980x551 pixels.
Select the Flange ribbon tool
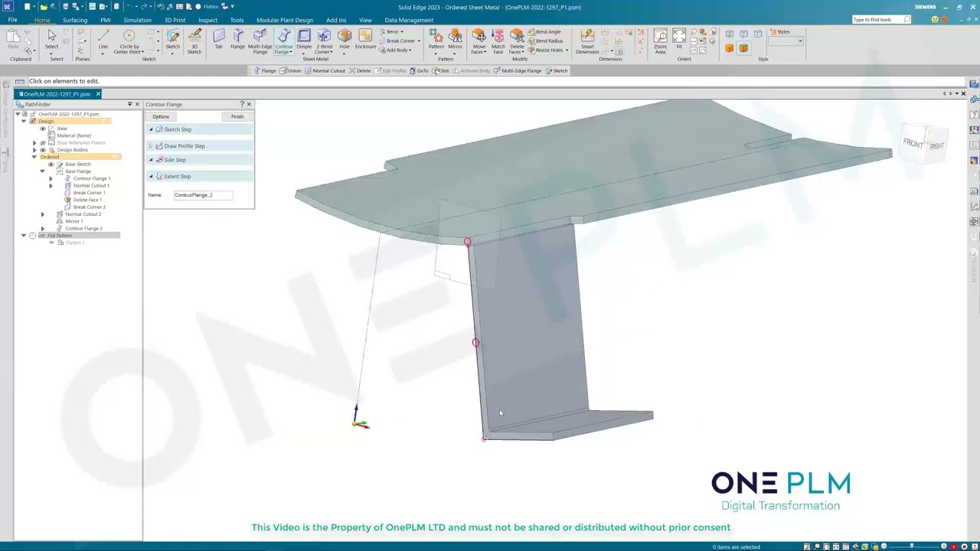coord(237,39)
